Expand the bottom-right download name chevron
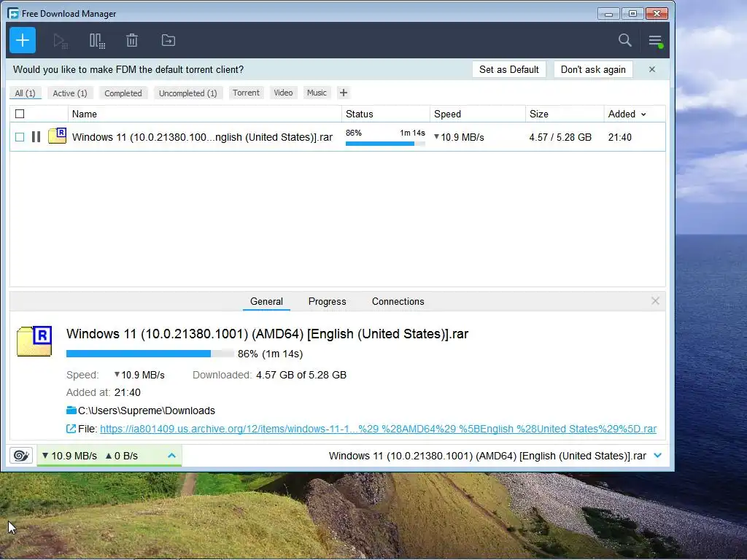 pos(658,456)
